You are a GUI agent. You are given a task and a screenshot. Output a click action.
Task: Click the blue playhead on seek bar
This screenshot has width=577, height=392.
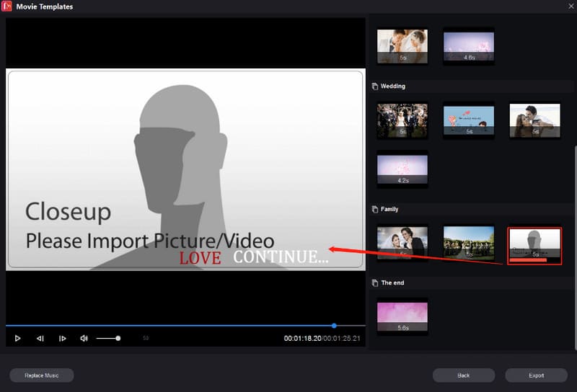coord(334,326)
